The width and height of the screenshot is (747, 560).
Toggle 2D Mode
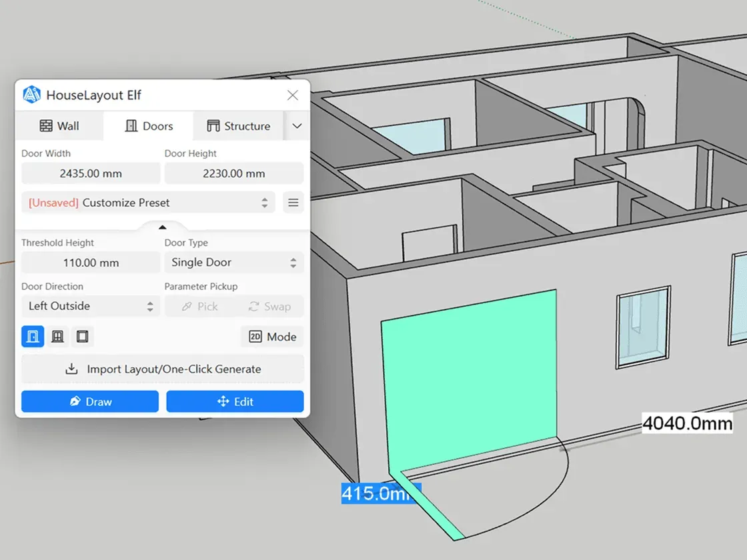coord(272,337)
